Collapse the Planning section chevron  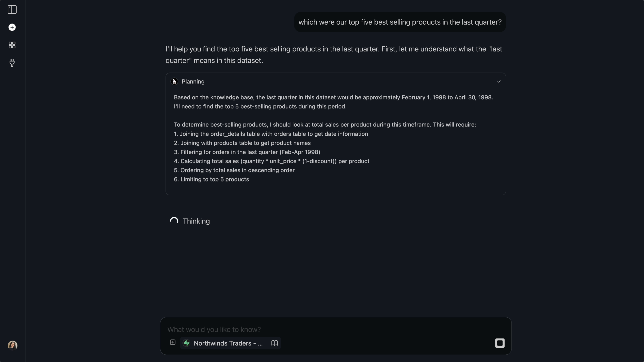click(498, 82)
